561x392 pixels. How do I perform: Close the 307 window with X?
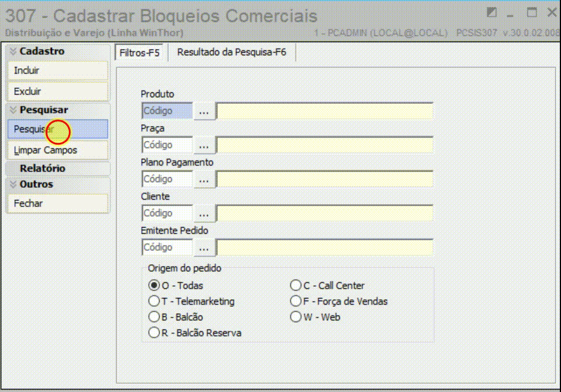click(552, 12)
